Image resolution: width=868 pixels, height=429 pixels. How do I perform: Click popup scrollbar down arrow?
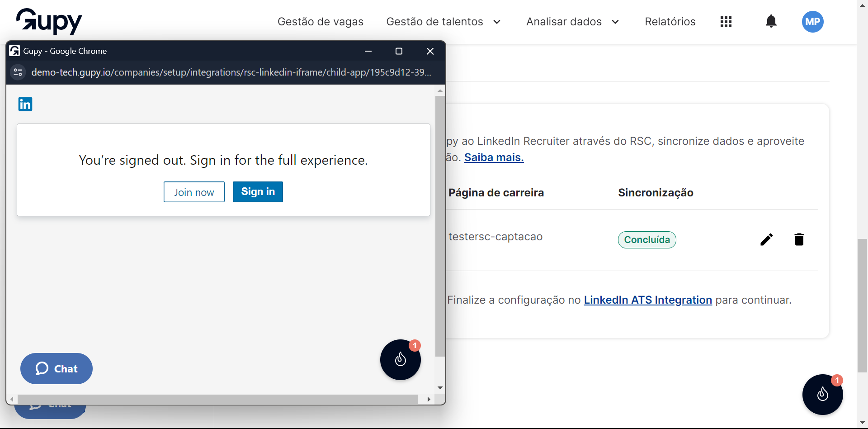[x=440, y=388]
